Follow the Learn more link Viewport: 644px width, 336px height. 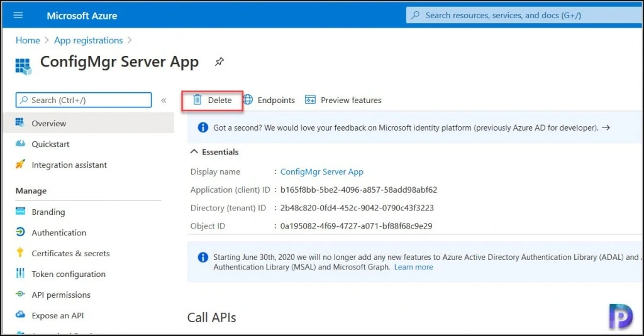(x=414, y=267)
